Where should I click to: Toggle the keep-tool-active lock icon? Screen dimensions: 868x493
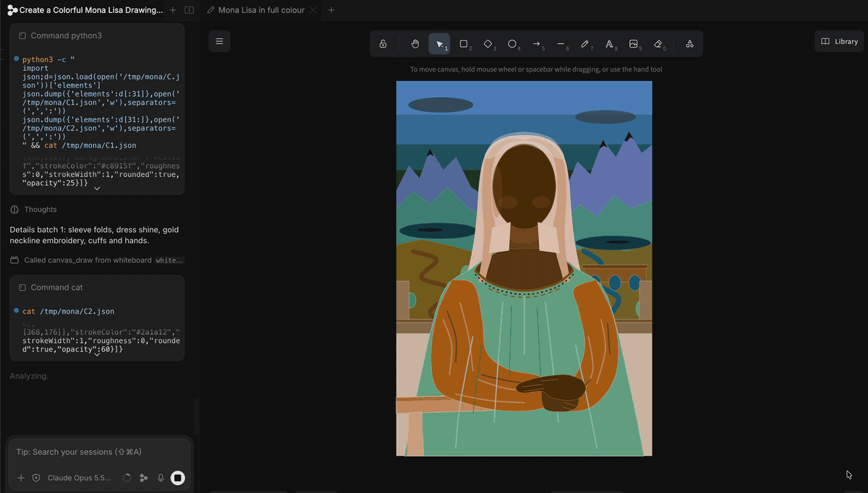(383, 43)
